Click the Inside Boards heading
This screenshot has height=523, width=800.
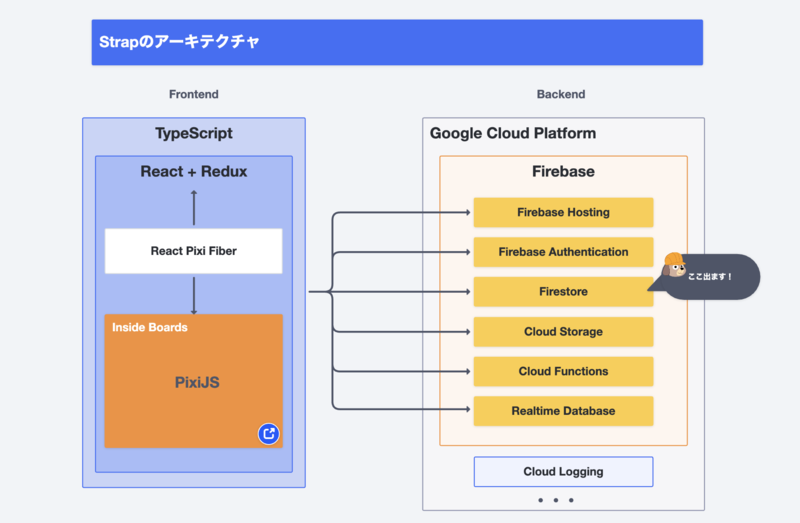click(x=149, y=328)
